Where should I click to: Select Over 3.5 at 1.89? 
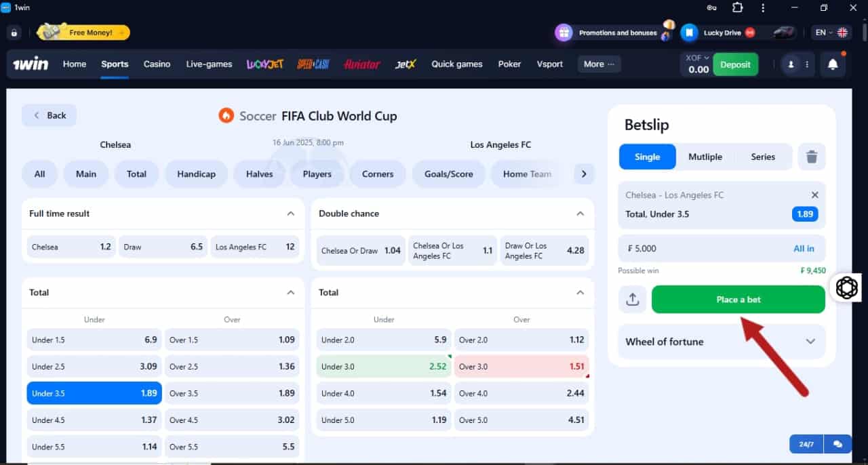click(x=232, y=393)
